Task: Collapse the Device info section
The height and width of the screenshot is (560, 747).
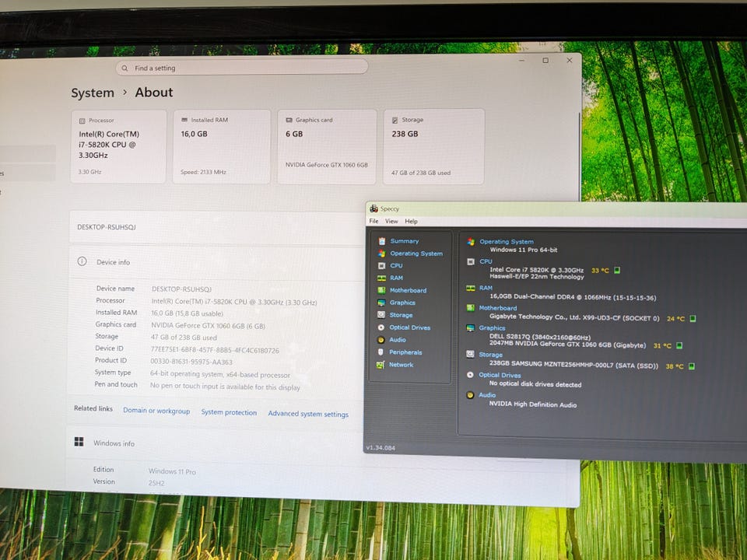Action: tap(217, 262)
